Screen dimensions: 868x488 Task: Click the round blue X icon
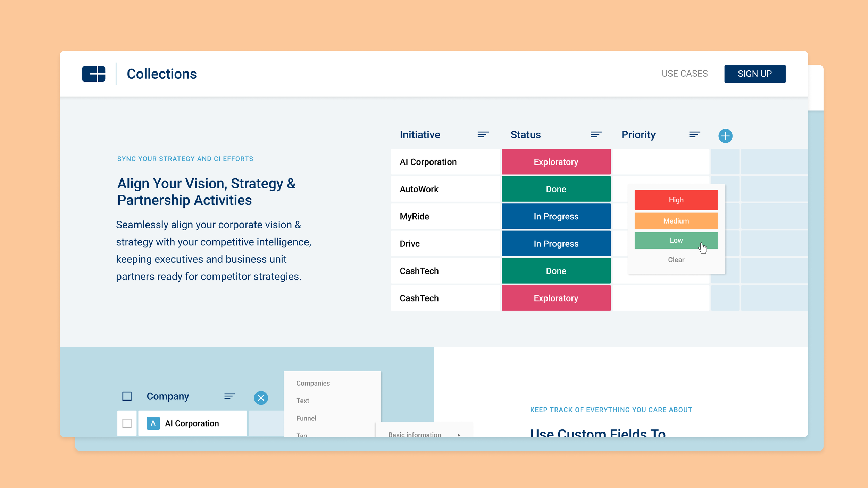point(261,398)
